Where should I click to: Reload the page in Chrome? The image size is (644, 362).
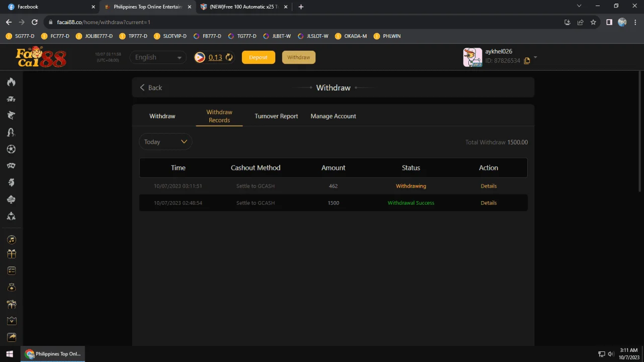coord(35,22)
